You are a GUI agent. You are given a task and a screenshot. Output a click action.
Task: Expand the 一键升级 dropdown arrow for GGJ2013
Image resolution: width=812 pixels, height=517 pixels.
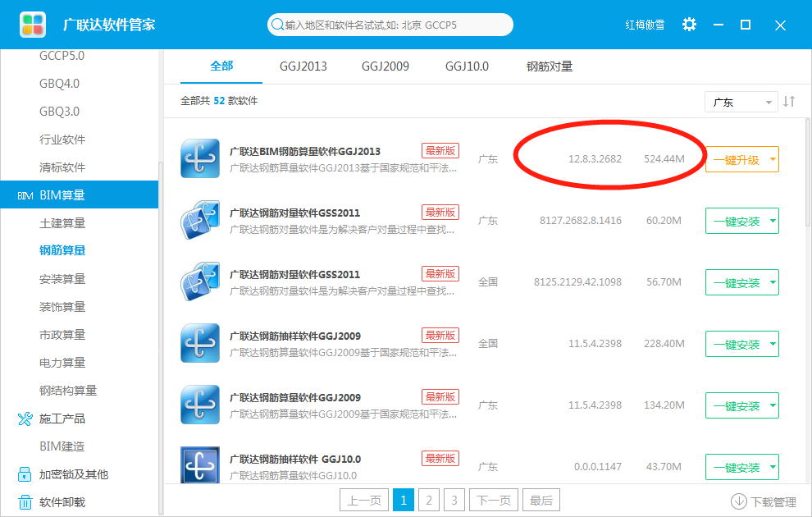pos(773,159)
